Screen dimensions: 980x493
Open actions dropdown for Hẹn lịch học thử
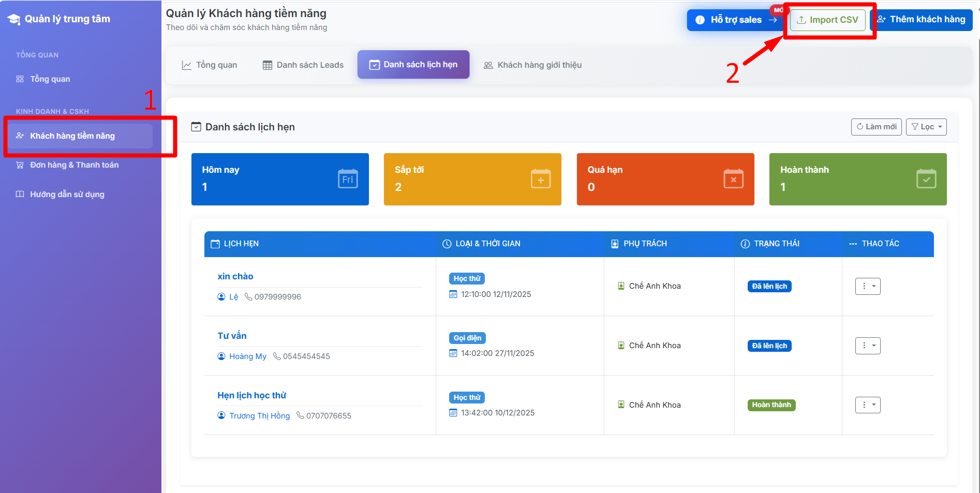point(868,405)
